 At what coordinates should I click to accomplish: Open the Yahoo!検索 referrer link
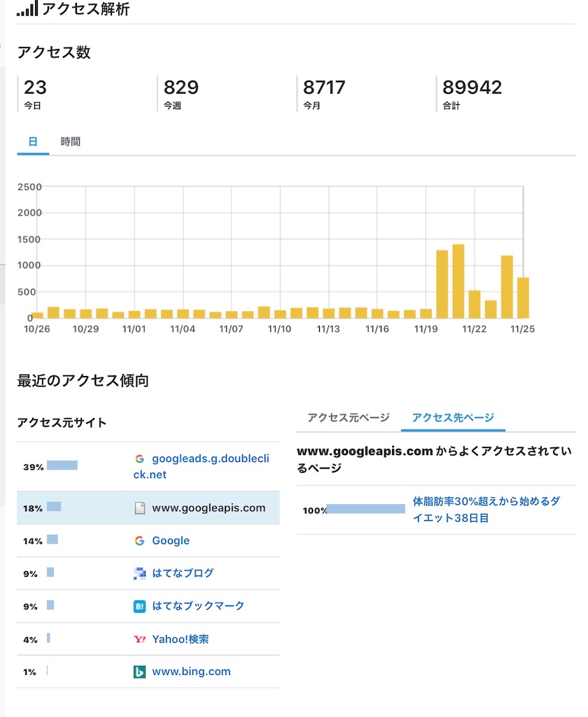[180, 639]
